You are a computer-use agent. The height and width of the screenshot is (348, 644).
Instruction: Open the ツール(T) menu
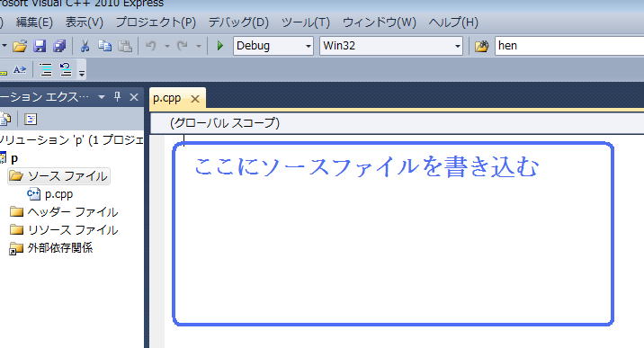pyautogui.click(x=306, y=22)
